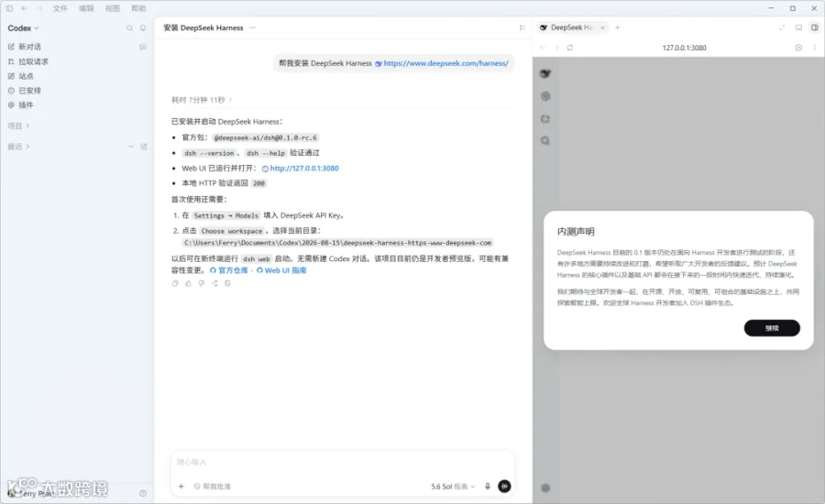Open the three-dot menu in 最近 row
Viewport: 825px width, 504px height.
pos(130,147)
